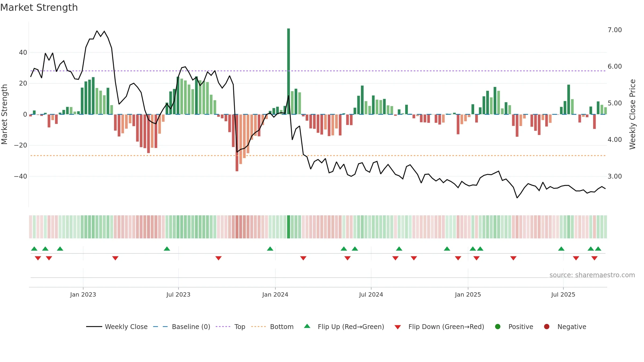Click the 6.00 price axis tick

(x=615, y=66)
